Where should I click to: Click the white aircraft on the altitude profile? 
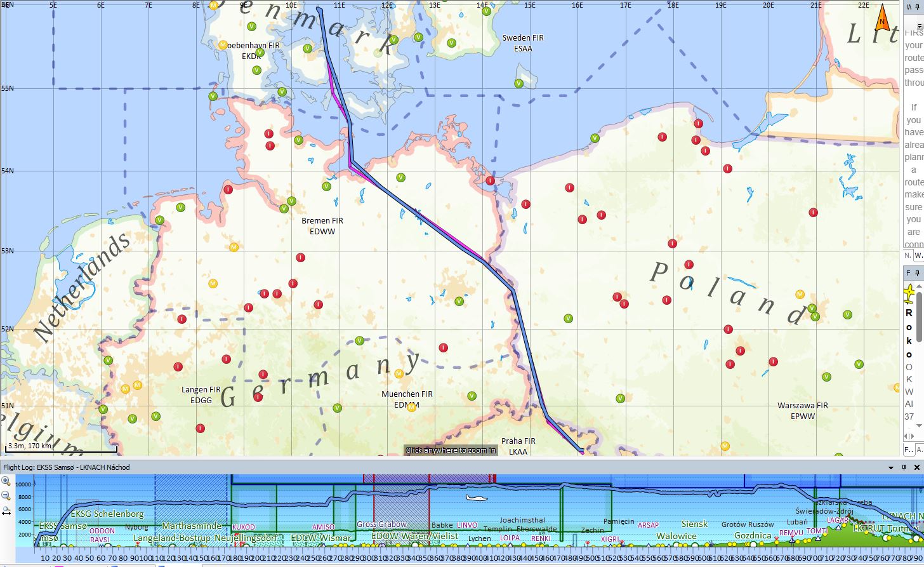(x=476, y=498)
